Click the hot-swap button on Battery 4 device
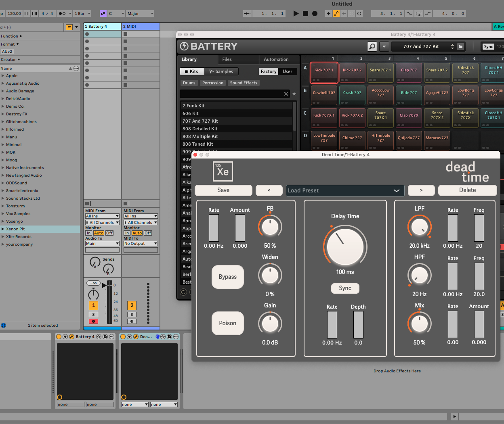The height and width of the screenshot is (424, 504). 99,336
